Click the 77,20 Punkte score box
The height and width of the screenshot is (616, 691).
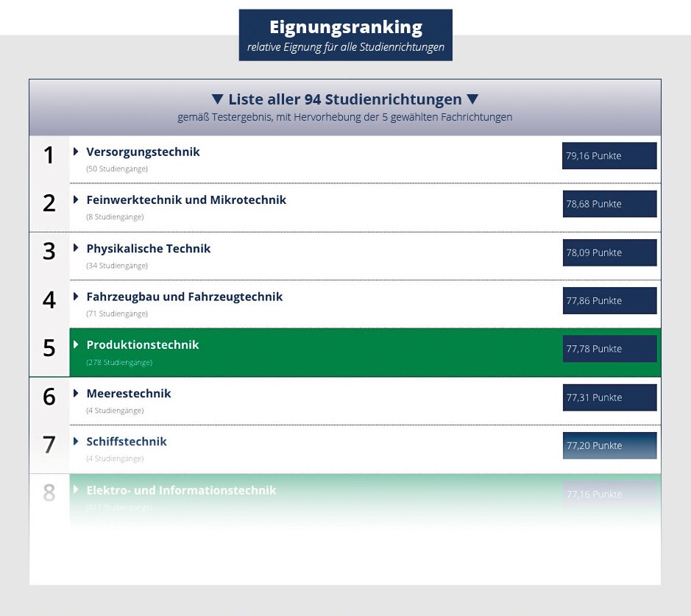coord(609,445)
